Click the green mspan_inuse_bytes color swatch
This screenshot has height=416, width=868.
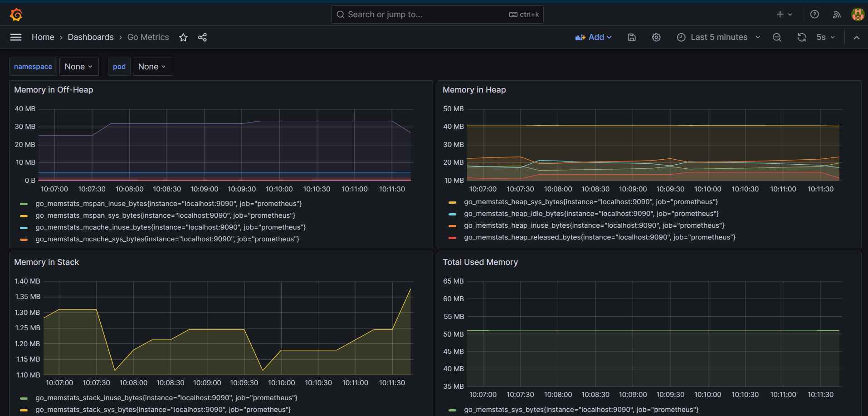[24, 204]
